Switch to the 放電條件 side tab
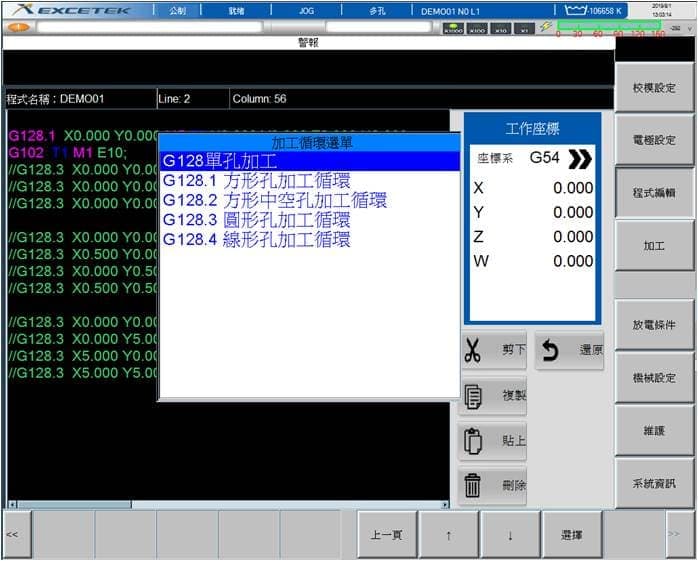 654,326
